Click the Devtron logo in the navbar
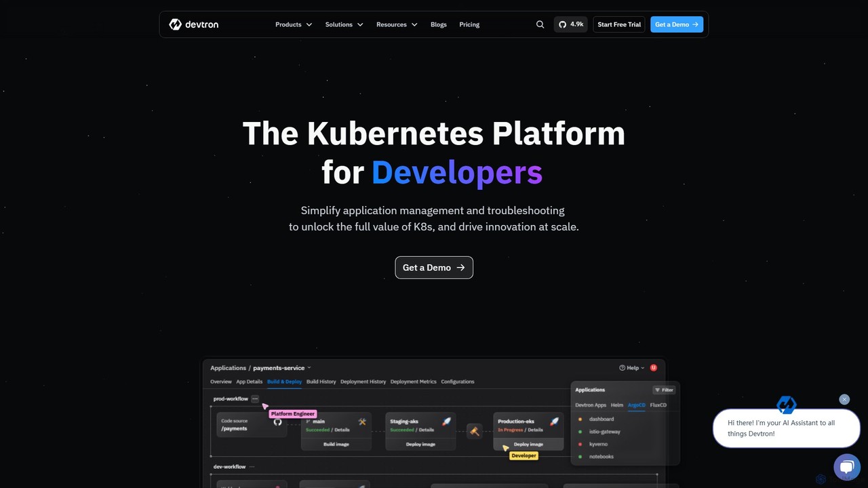 [194, 24]
